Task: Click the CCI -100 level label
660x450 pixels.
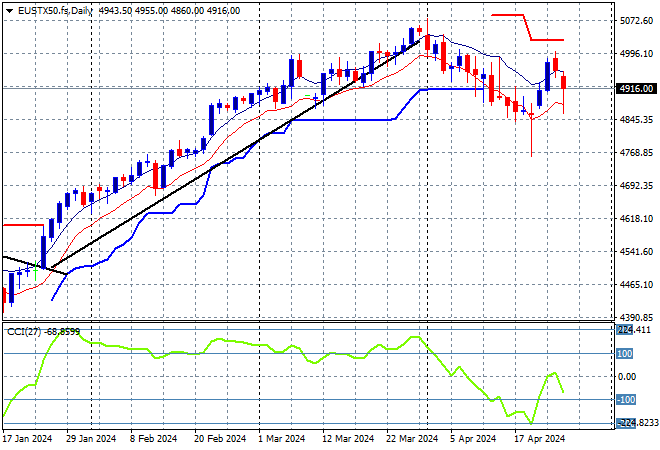Action: coord(624,400)
